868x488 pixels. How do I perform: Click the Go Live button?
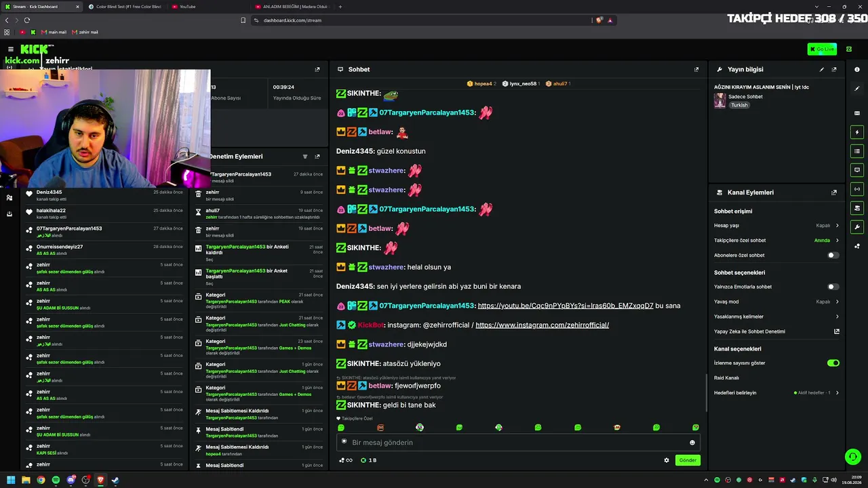822,49
